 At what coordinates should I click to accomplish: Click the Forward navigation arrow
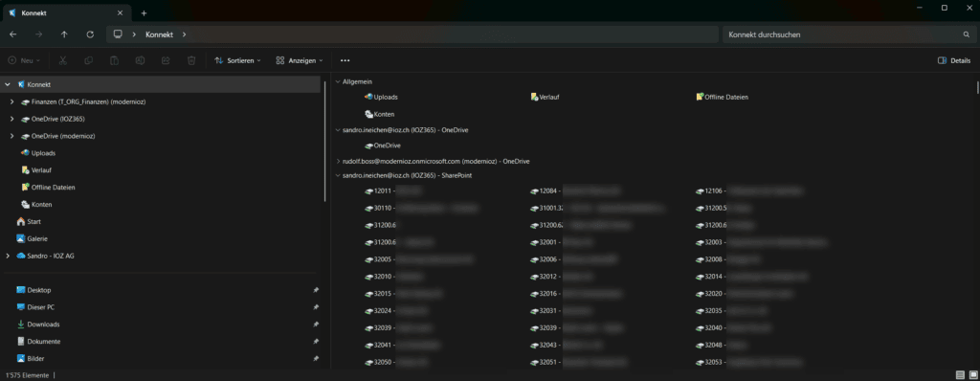point(38,34)
